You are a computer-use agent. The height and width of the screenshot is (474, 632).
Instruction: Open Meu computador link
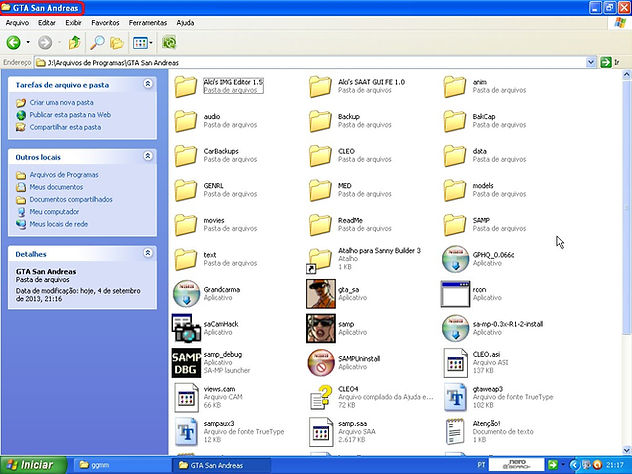coord(54,212)
